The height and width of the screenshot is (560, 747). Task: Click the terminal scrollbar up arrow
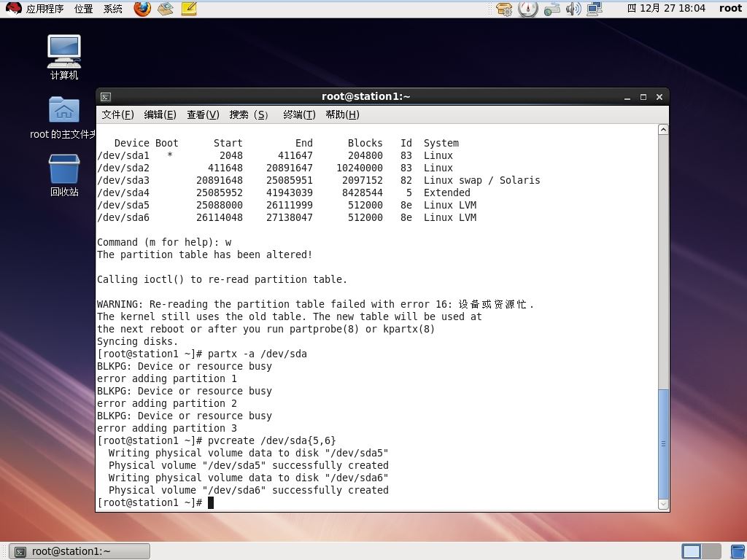pyautogui.click(x=663, y=130)
